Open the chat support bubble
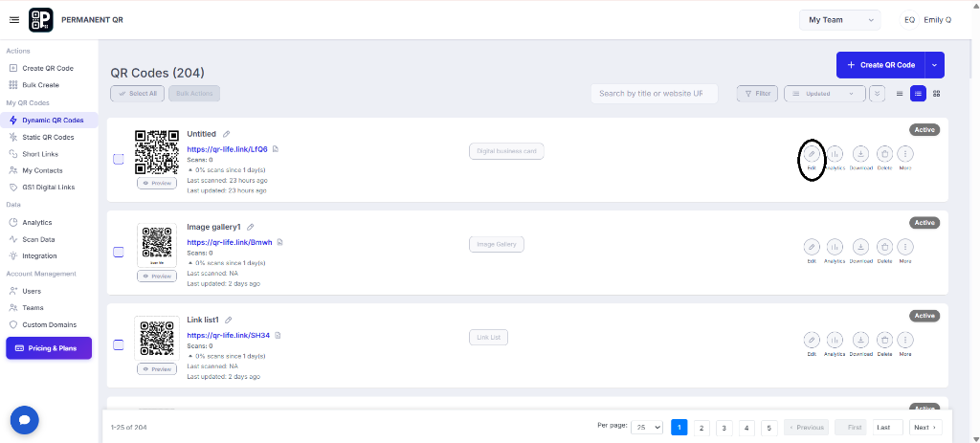 (24, 420)
